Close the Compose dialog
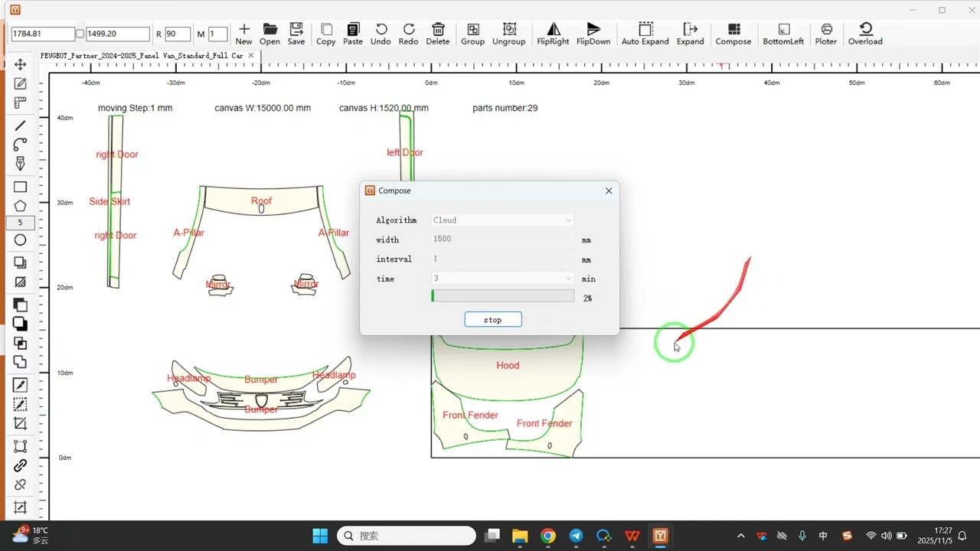The width and height of the screenshot is (980, 551). [x=609, y=191]
